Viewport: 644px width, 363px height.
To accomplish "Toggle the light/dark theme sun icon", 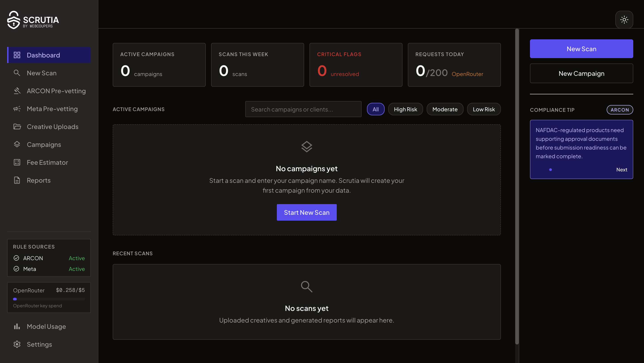I will pyautogui.click(x=624, y=19).
